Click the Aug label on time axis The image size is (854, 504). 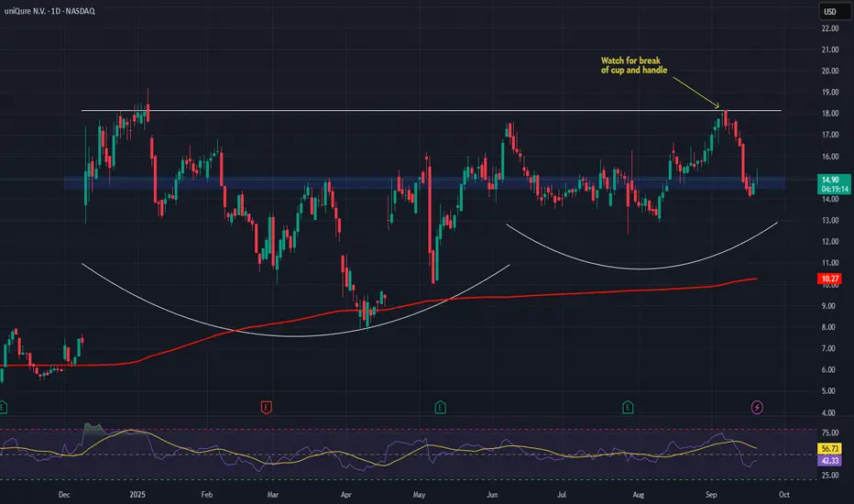click(x=639, y=495)
